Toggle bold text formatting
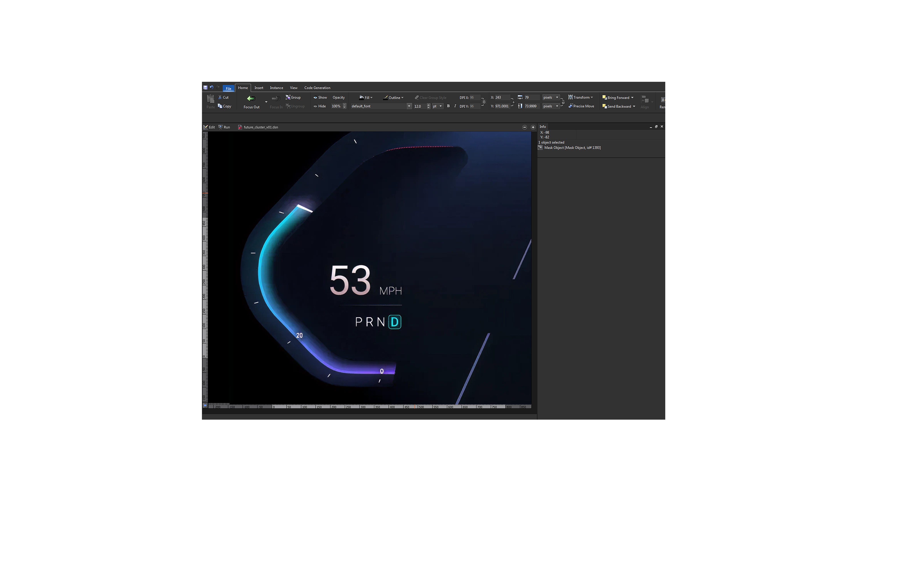 tap(448, 106)
